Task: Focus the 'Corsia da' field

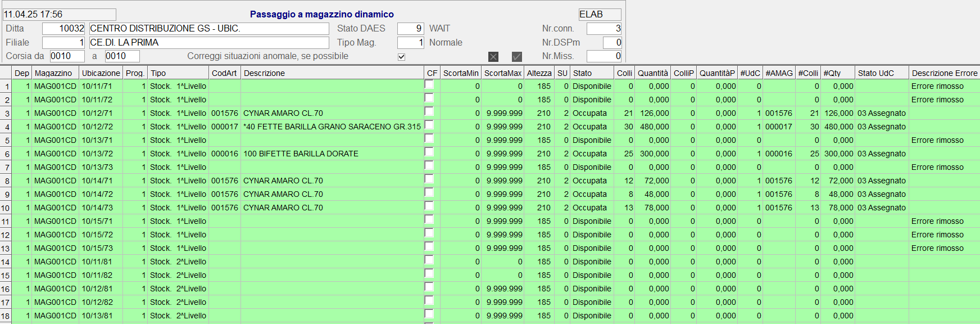Action: 67,56
